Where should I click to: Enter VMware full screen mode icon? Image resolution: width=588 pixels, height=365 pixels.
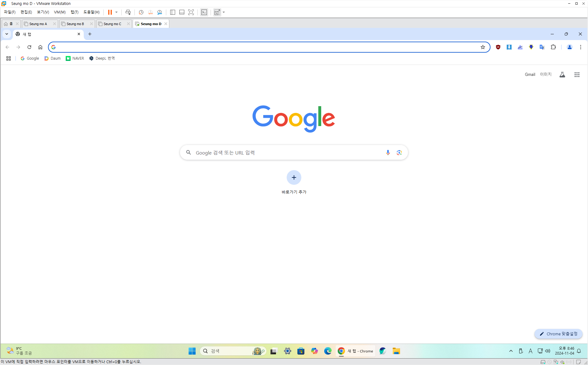[x=191, y=12]
